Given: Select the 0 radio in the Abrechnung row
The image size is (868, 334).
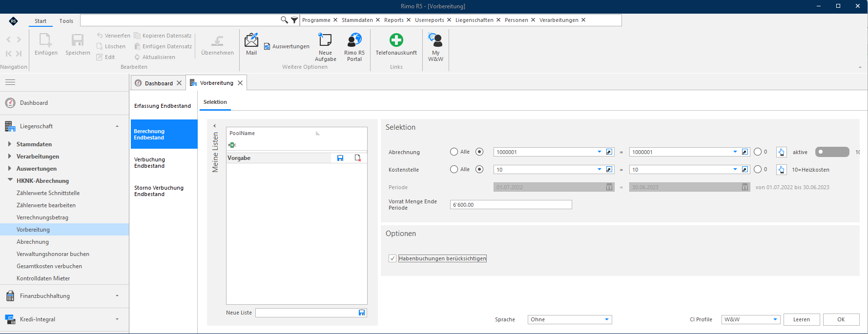Looking at the screenshot, I should [758, 152].
